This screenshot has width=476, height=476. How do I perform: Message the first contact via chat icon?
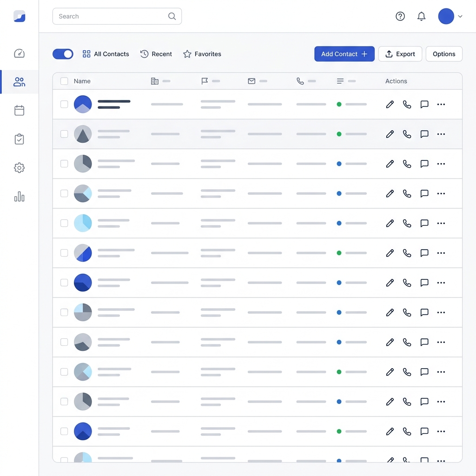pyautogui.click(x=424, y=105)
